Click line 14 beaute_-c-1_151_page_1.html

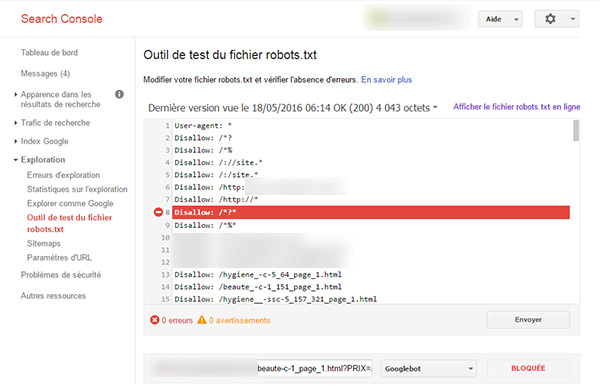(x=258, y=287)
